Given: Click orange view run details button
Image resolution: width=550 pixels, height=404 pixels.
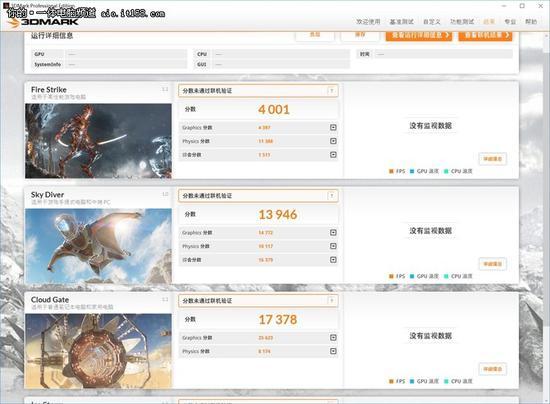Looking at the screenshot, I should pyautogui.click(x=419, y=35).
